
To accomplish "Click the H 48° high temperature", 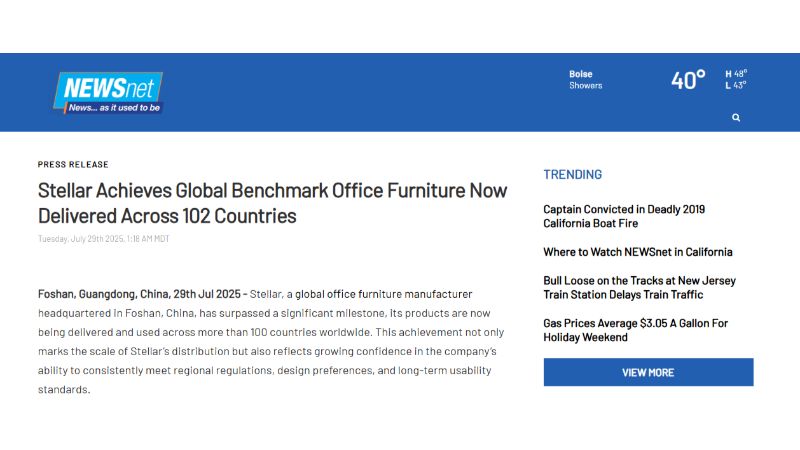I will tap(736, 73).
